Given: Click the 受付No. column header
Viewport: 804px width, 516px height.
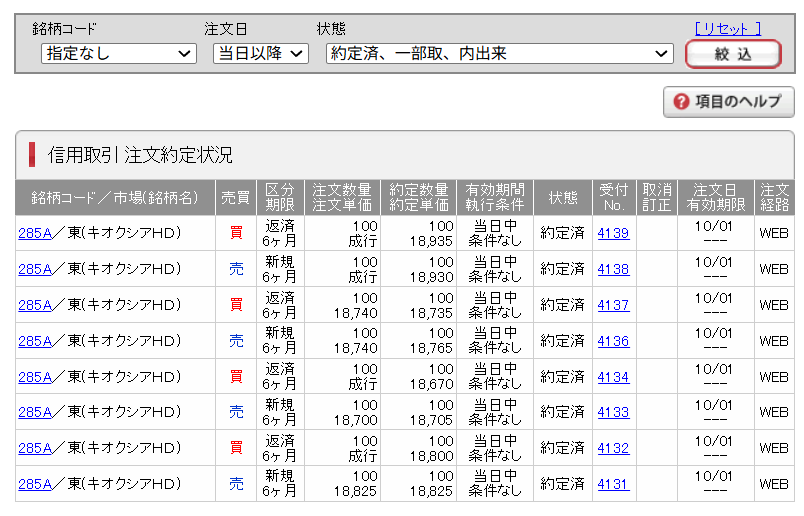Looking at the screenshot, I should click(614, 197).
